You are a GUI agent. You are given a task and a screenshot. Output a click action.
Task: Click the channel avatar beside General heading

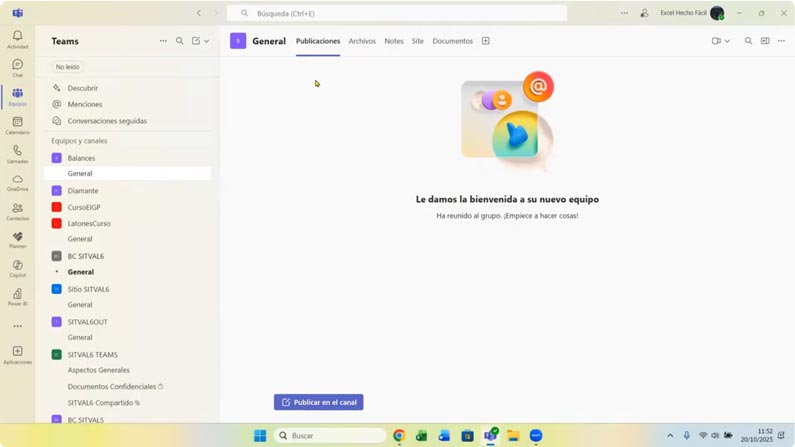(238, 41)
